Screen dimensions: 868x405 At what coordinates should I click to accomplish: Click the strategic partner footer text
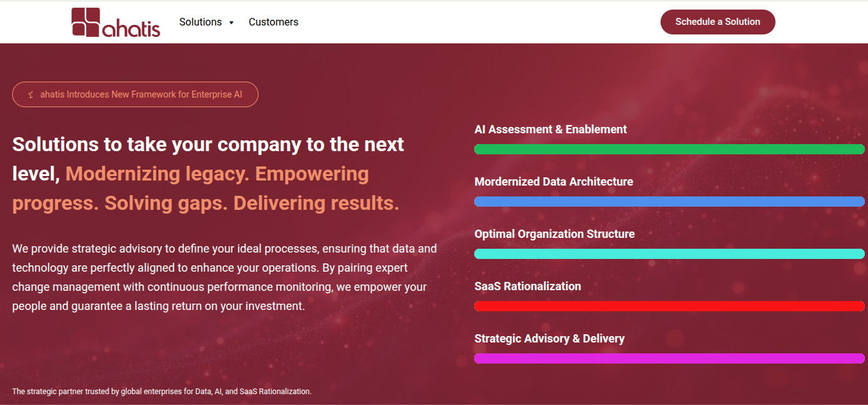pyautogui.click(x=161, y=391)
